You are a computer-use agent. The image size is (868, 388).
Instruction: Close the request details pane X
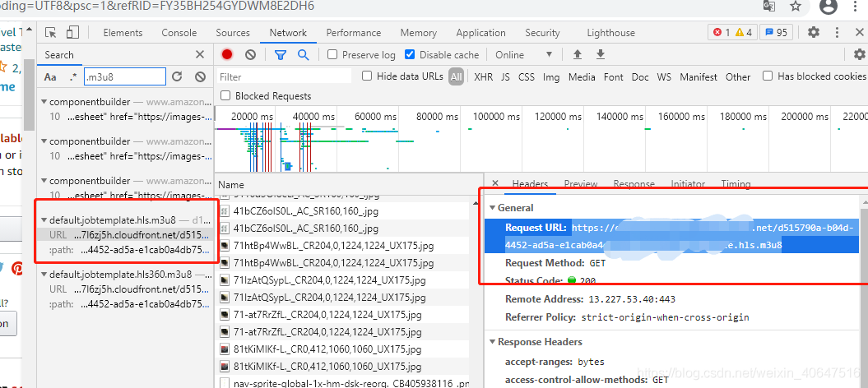coord(495,183)
